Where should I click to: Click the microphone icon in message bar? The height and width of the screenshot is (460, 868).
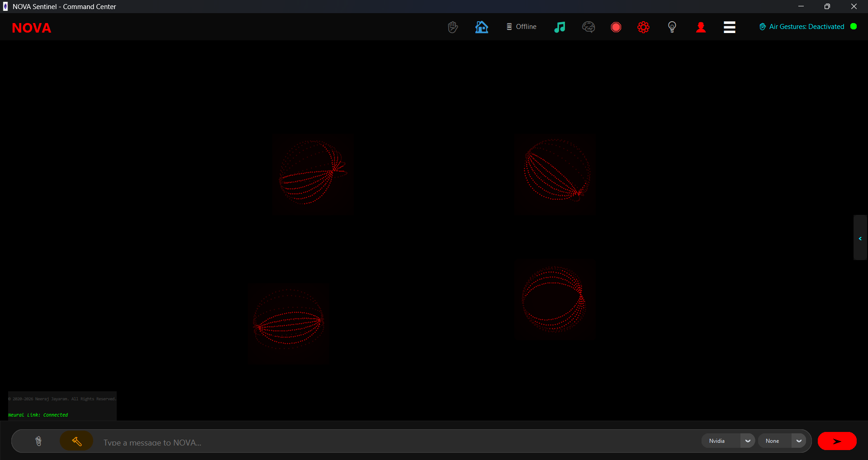[x=38, y=441]
